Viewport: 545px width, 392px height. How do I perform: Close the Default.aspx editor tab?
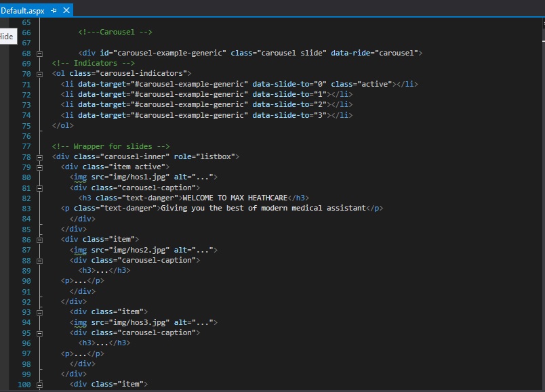[x=66, y=11]
